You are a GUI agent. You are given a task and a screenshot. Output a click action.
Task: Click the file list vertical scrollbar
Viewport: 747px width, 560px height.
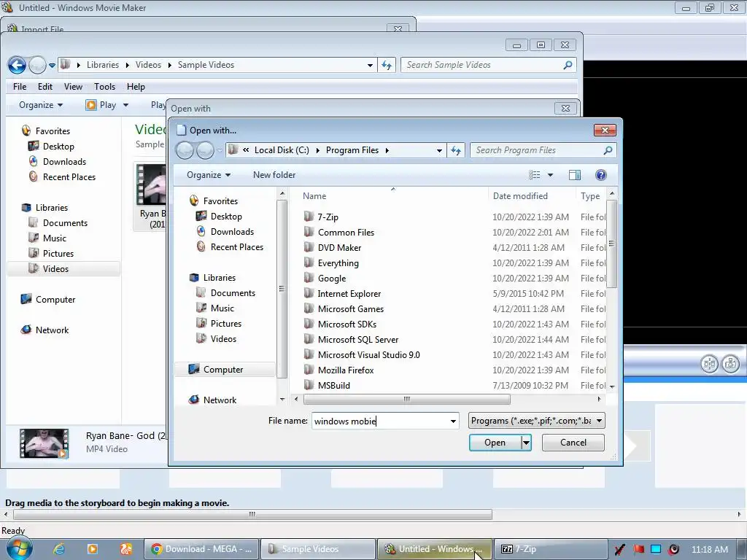point(612,244)
